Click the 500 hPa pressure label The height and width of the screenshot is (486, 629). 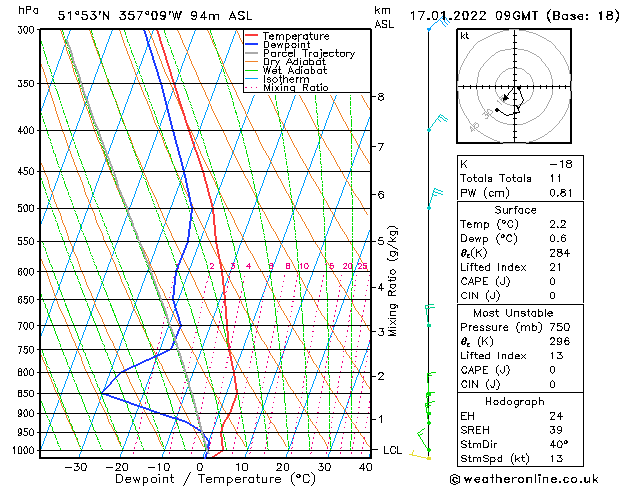[x=26, y=208]
